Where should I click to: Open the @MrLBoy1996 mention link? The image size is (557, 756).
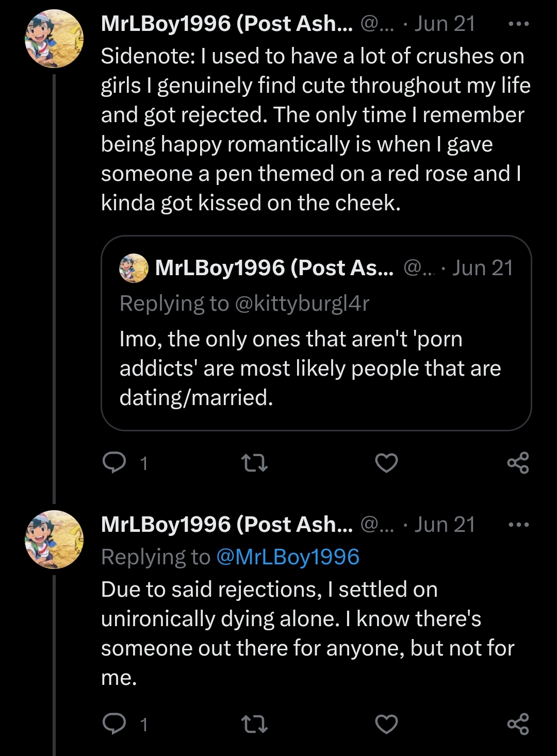[288, 557]
